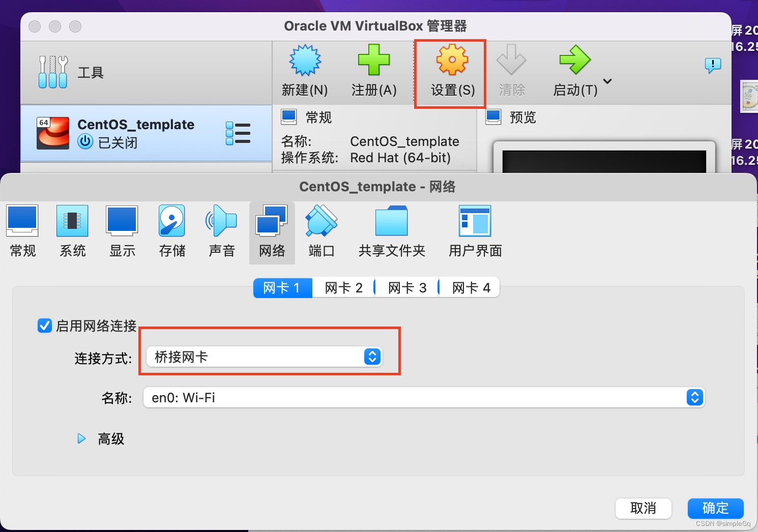
Task: Open the CentOS_template machine menu list icon
Action: 238,133
